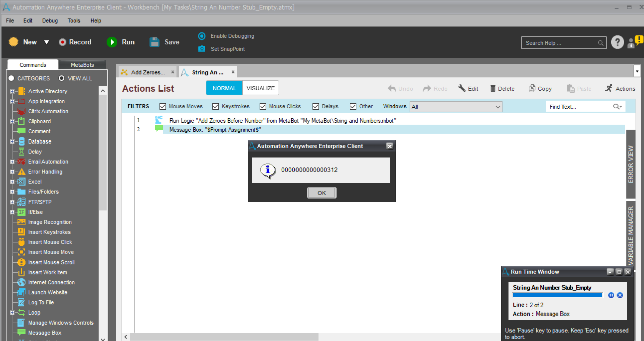This screenshot has height=341, width=644.
Task: Close the Automation Anywhere message dialog
Action: point(389,146)
